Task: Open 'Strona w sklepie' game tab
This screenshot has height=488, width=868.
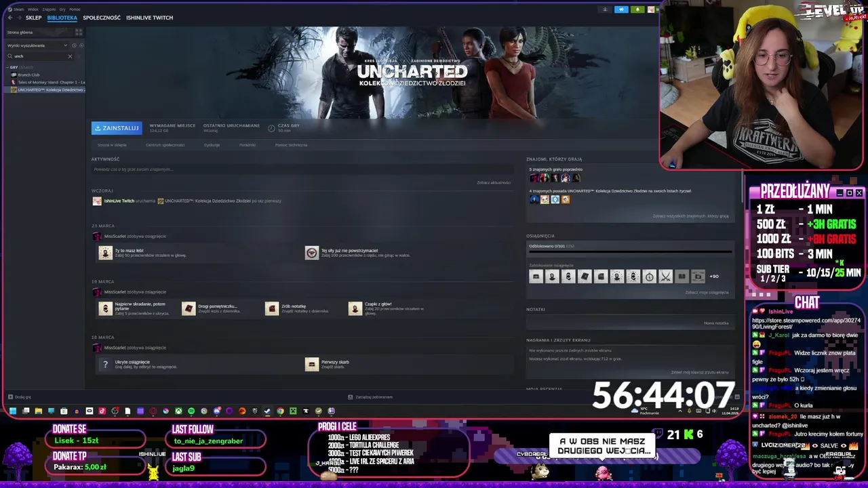Action: (112, 145)
